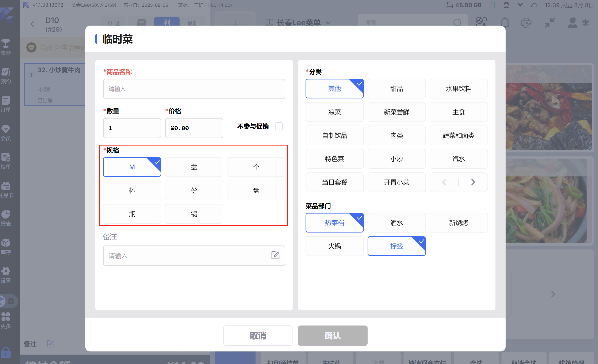Click the modal 备注 input field
This screenshot has width=598, height=364.
194,255
